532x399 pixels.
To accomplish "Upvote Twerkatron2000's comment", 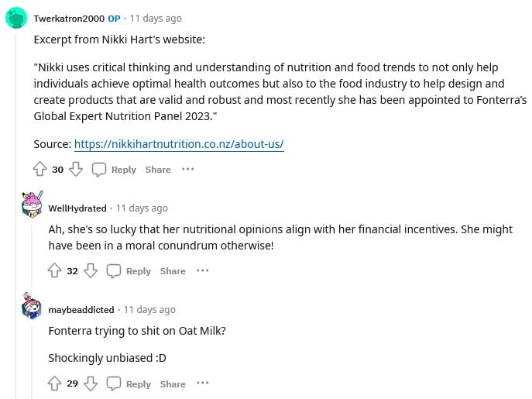I will (x=39, y=169).
